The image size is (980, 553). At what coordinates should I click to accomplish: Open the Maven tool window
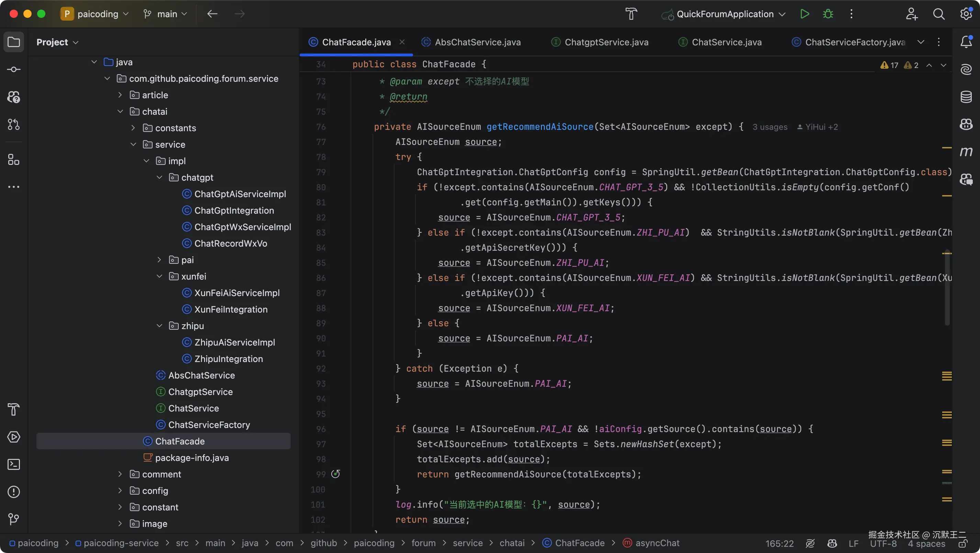966,152
